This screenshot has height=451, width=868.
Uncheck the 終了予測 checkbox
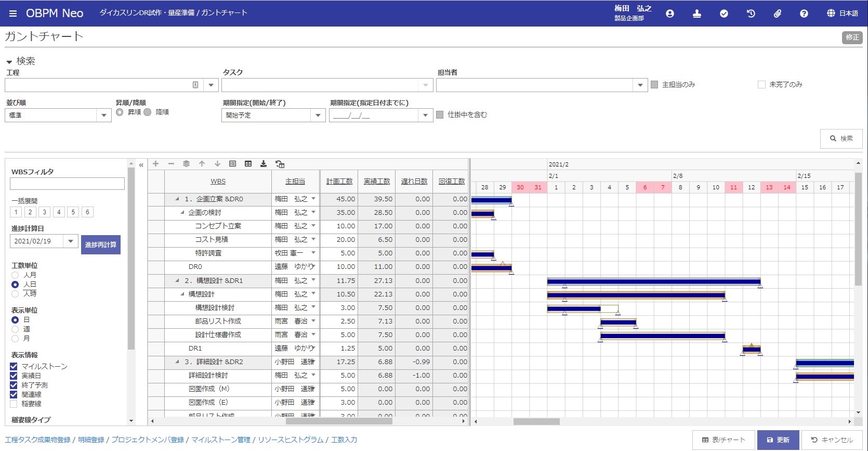click(x=14, y=385)
